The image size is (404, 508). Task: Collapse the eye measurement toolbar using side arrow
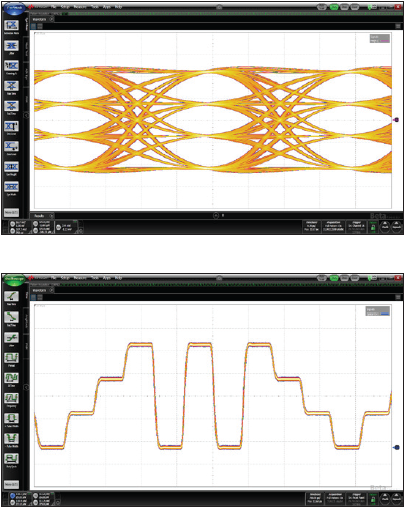click(26, 115)
